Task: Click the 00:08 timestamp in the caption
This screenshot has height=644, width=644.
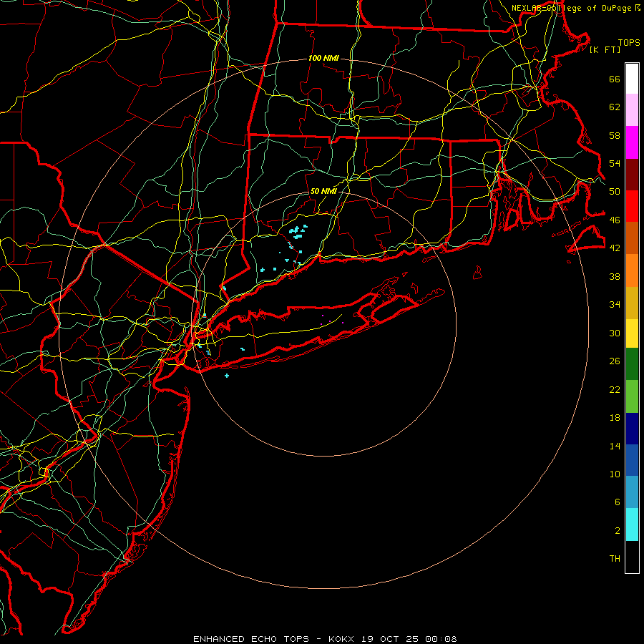Action: [x=441, y=639]
